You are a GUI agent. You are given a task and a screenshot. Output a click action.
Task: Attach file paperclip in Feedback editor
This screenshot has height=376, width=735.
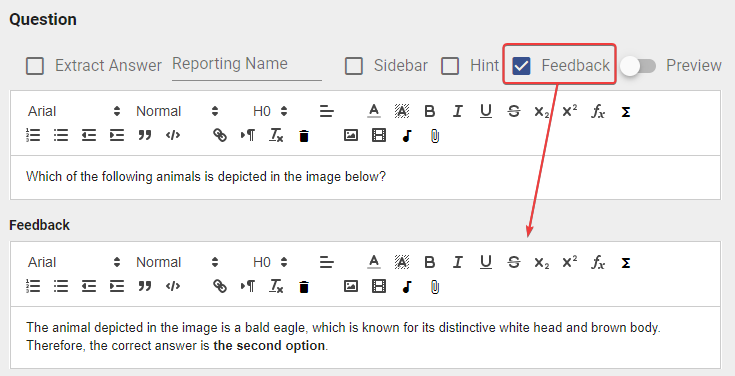coord(435,286)
